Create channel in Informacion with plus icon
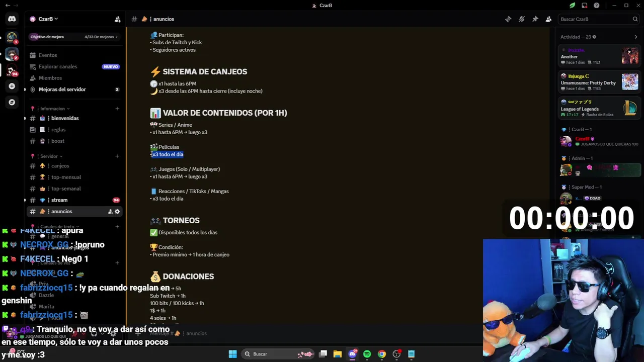644x362 pixels. click(x=117, y=109)
